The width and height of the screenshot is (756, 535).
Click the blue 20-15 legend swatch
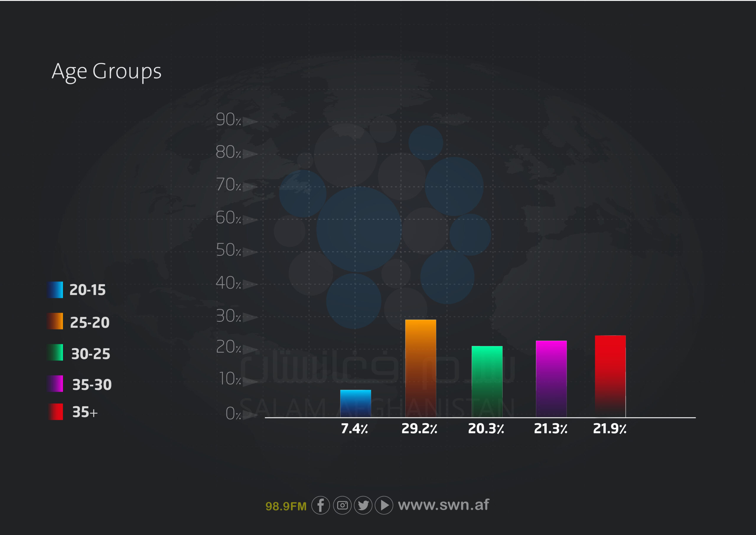coord(55,290)
